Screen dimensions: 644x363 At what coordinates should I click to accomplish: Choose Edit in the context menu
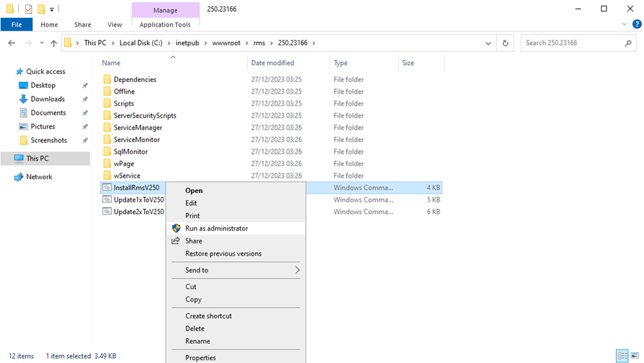236,203
